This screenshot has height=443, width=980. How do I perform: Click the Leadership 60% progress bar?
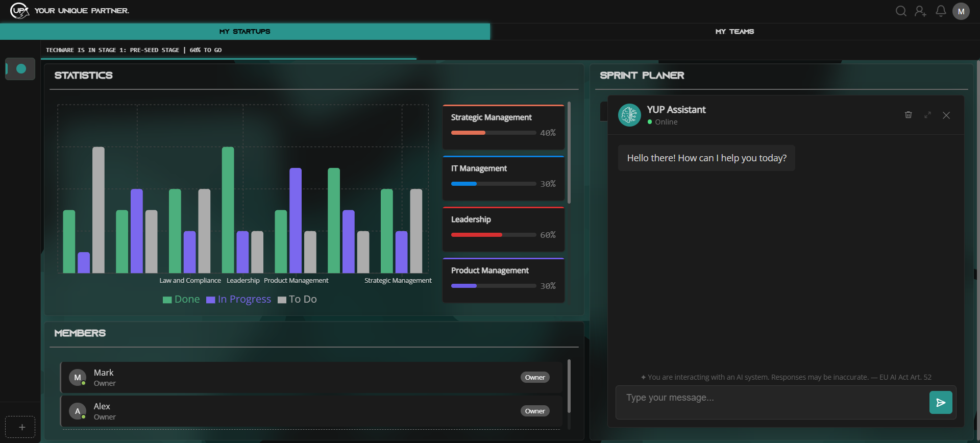pos(494,235)
